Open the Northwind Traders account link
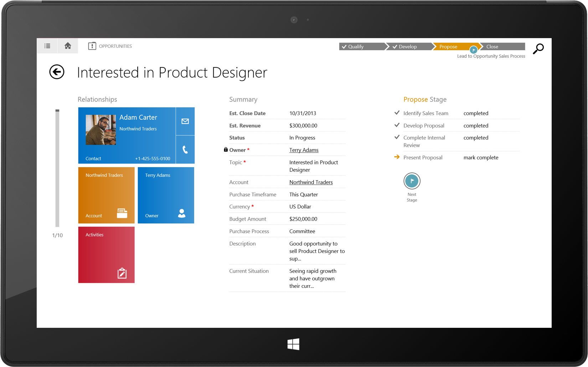 [311, 182]
